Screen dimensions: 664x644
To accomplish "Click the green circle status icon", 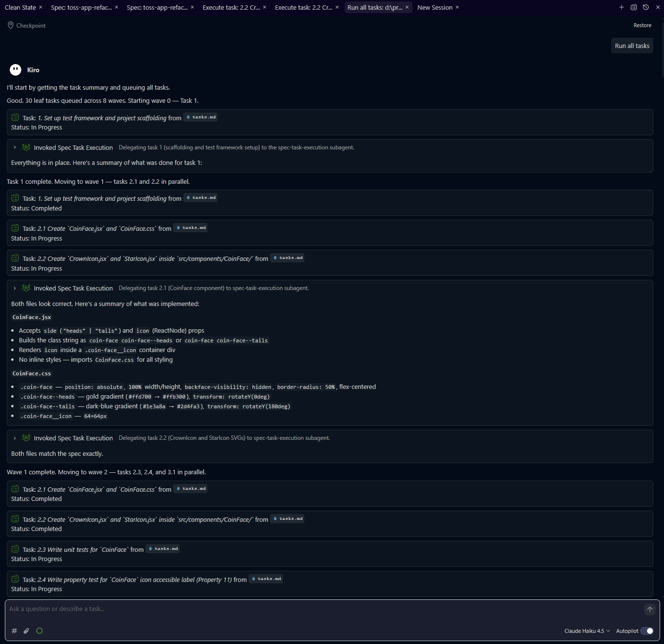I will click(x=40, y=631).
